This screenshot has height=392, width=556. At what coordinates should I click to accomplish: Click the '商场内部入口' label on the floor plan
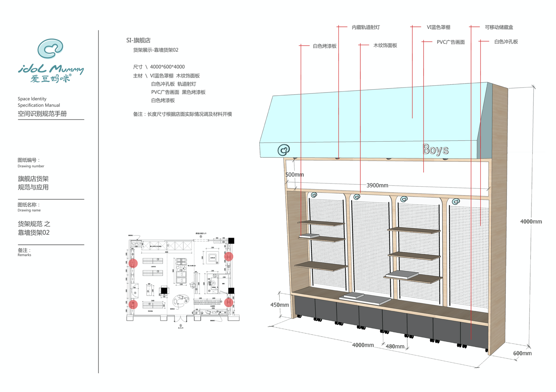(x=201, y=233)
